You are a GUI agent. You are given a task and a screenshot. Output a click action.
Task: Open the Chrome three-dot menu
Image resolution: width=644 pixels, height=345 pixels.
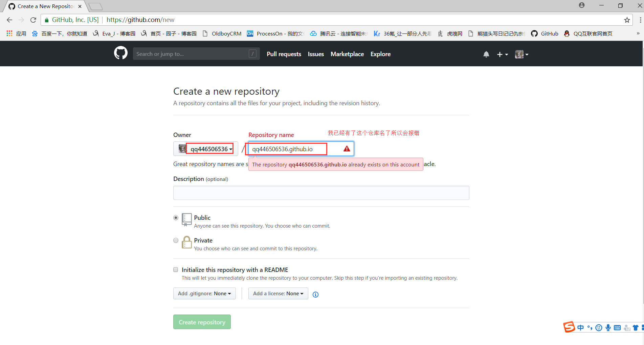pos(640,20)
